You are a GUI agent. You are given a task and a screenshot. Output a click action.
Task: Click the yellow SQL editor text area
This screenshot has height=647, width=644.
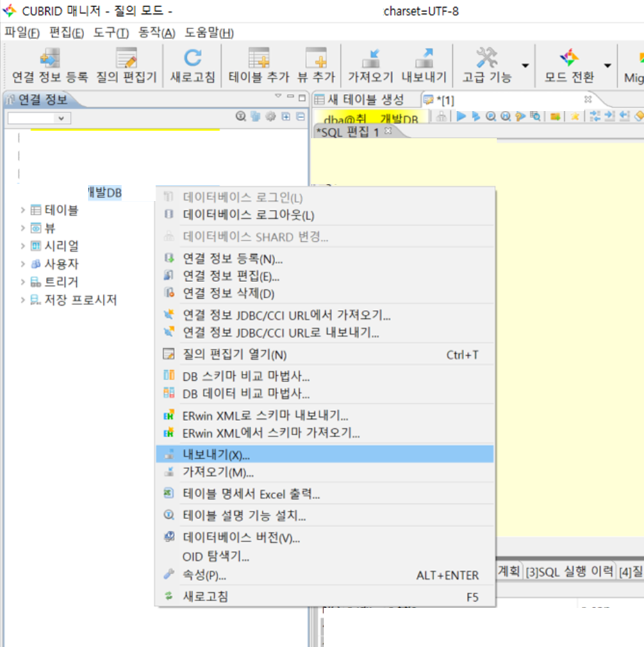tap(570, 338)
